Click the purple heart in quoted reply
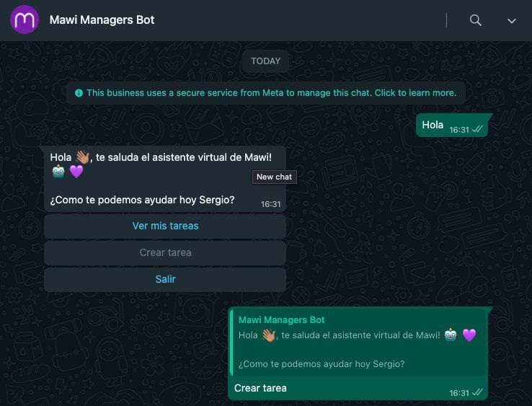 pyautogui.click(x=469, y=335)
